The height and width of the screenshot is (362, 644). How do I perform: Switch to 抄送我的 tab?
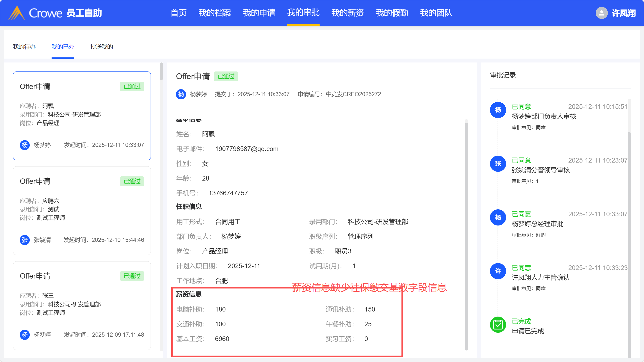click(x=102, y=47)
